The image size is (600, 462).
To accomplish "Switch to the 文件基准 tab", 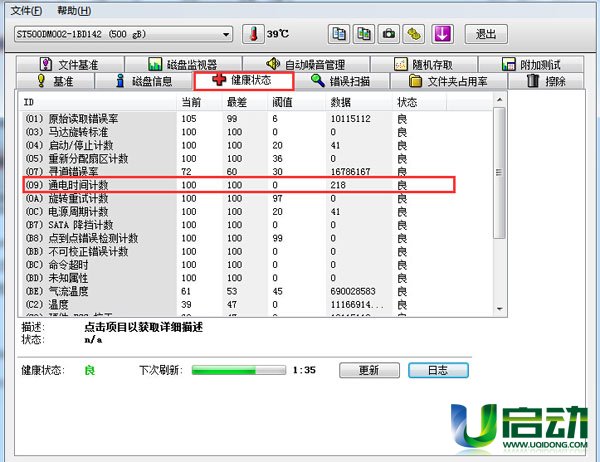I will click(x=70, y=64).
